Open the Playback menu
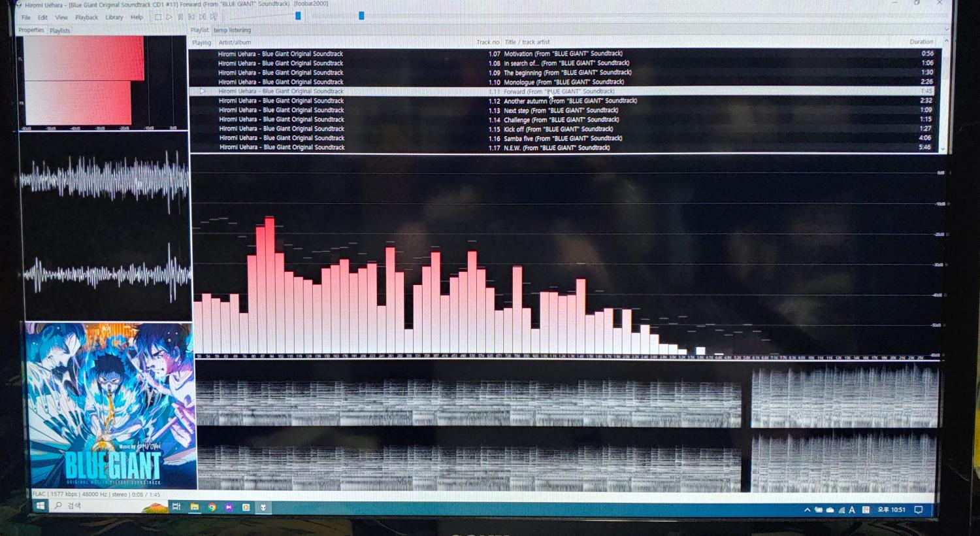This screenshot has width=980, height=536. pos(86,18)
